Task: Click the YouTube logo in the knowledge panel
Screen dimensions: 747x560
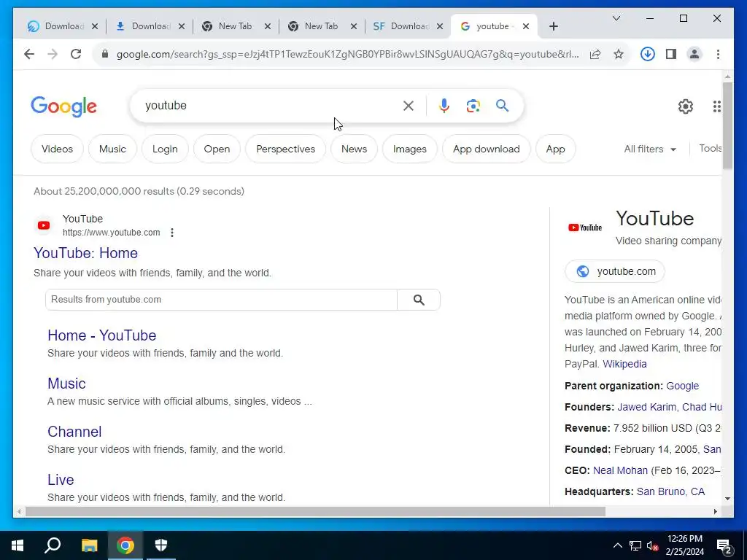Action: coord(585,227)
